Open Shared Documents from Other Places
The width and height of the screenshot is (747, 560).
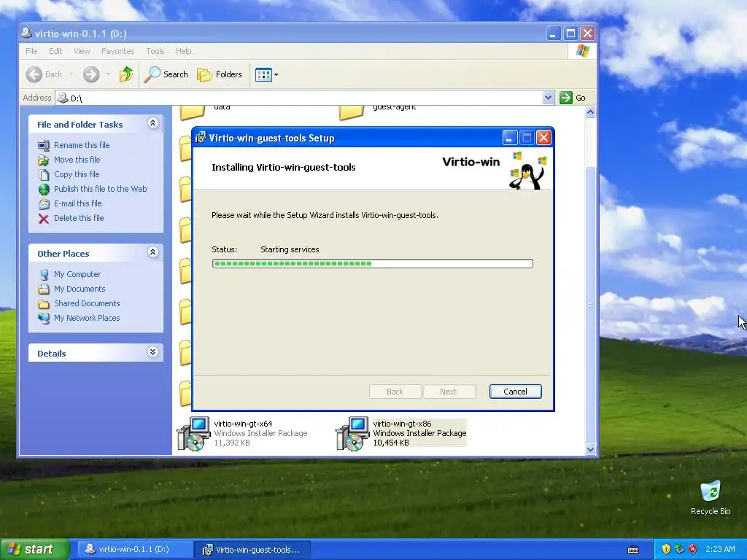click(x=87, y=303)
